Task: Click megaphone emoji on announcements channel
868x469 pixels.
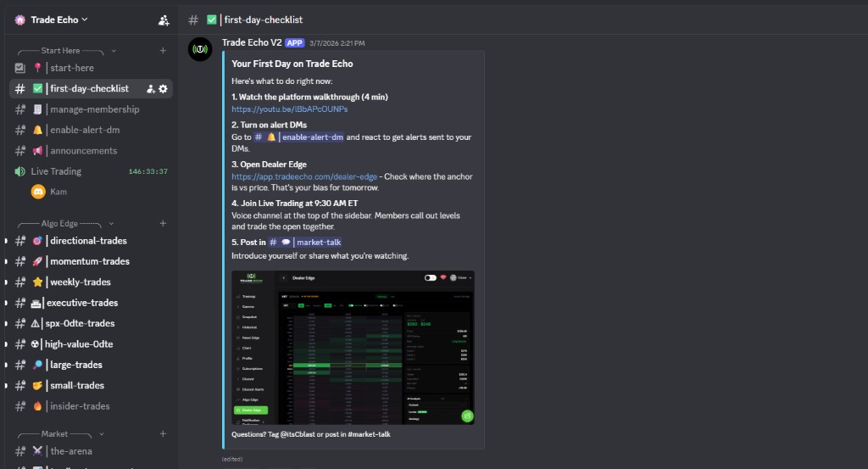Action: point(37,151)
